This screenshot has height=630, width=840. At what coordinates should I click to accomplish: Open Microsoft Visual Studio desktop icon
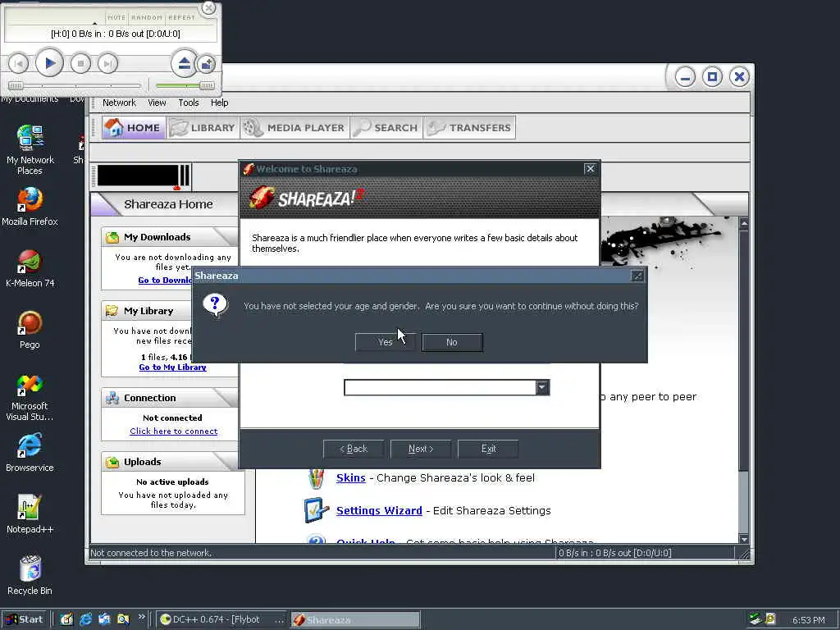(30, 397)
